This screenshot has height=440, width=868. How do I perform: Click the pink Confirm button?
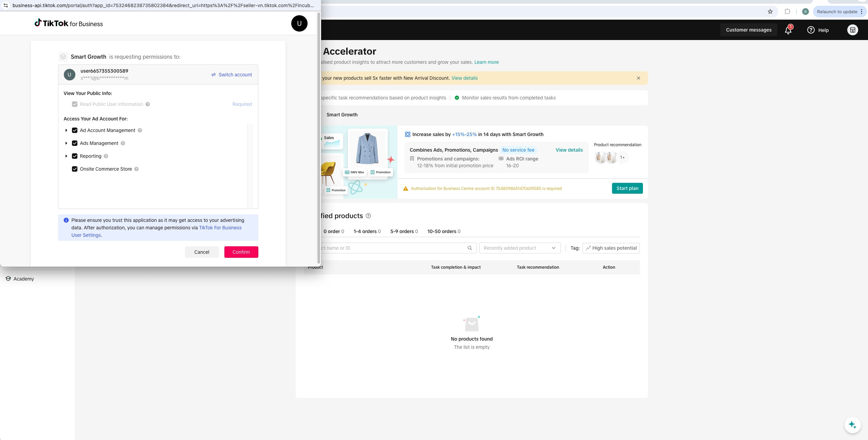(x=241, y=252)
